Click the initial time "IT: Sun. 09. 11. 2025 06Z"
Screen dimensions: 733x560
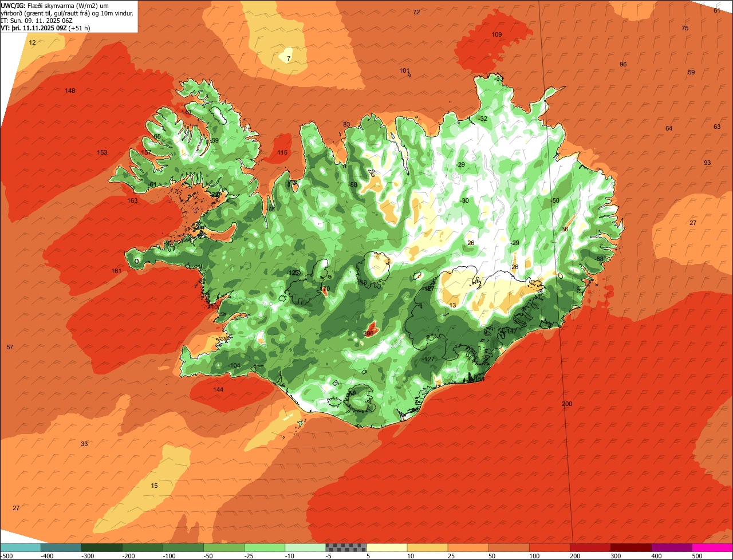pyautogui.click(x=38, y=20)
